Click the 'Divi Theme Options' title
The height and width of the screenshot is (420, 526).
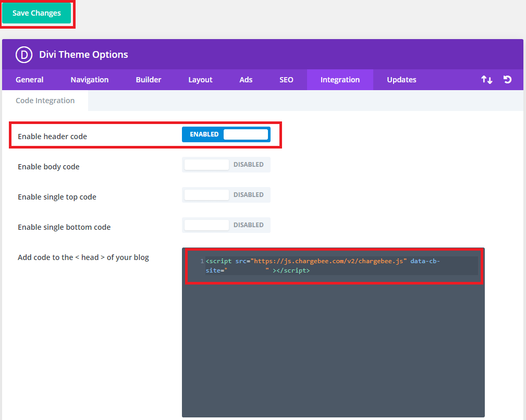pyautogui.click(x=83, y=55)
